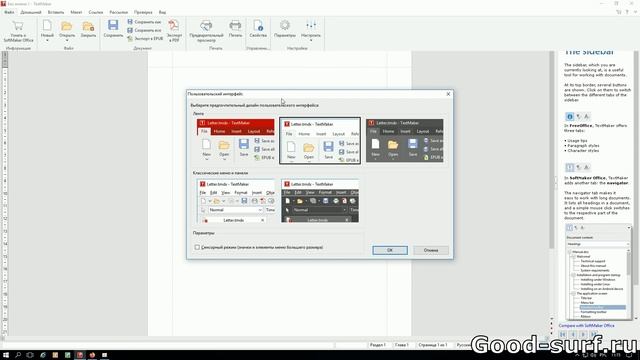Click the Закрыть (Close) document icon
The image size is (640, 360).
88,26
